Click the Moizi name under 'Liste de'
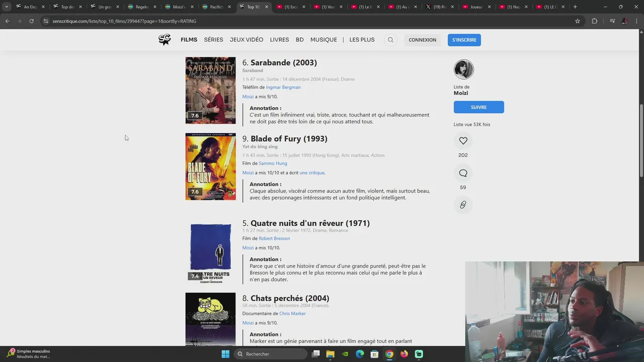Image resolution: width=644 pixels, height=362 pixels. tap(461, 93)
